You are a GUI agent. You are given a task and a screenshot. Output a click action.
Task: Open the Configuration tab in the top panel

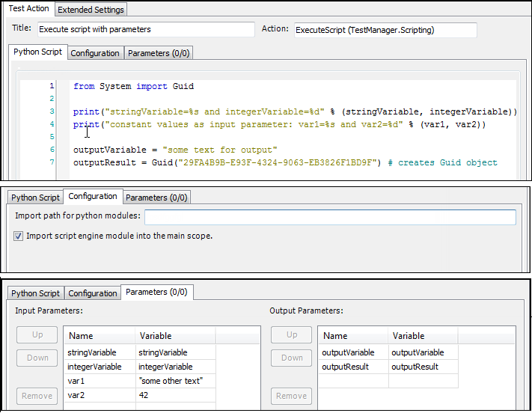tap(95, 53)
